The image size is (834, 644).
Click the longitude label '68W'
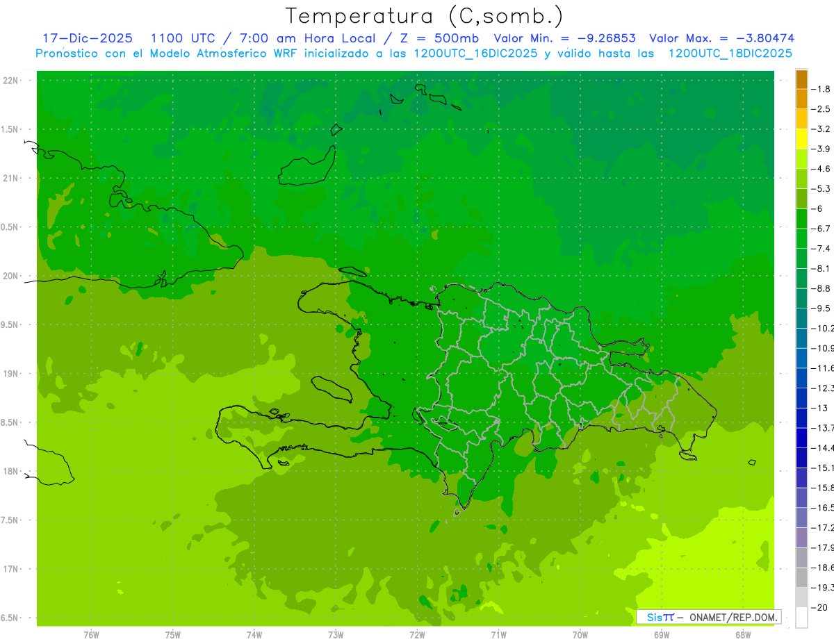[x=743, y=636]
